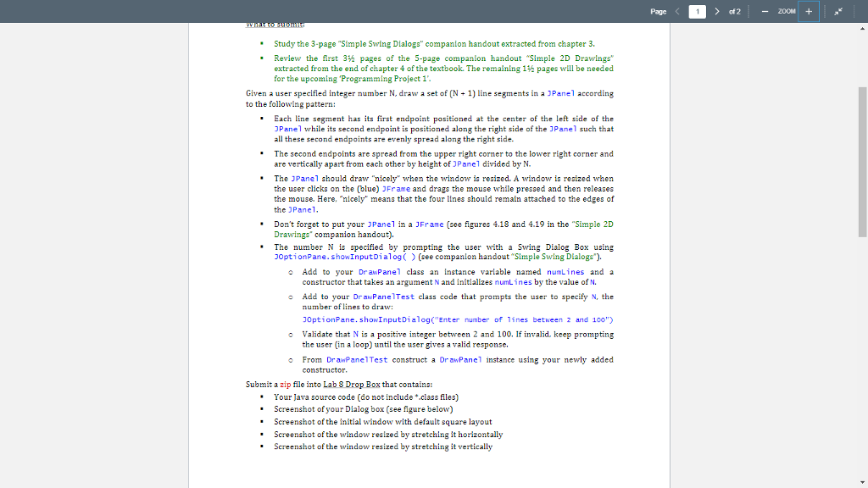Zoom in using the plus icon

809,11
